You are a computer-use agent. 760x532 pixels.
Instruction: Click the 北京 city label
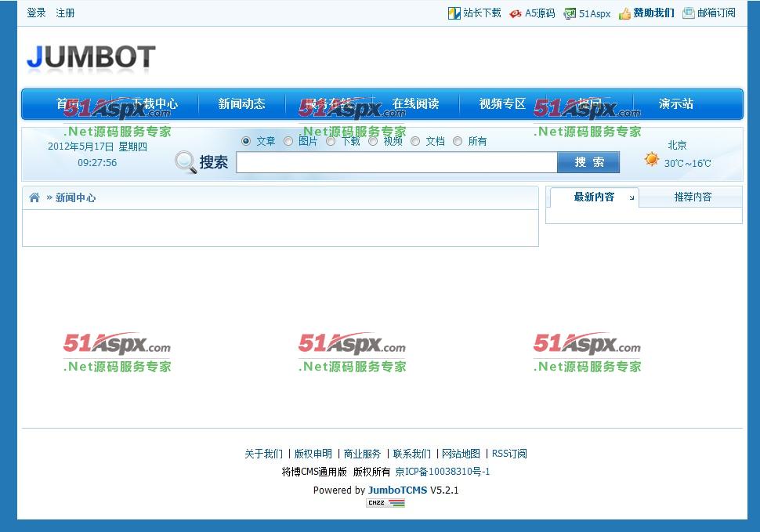(x=677, y=145)
